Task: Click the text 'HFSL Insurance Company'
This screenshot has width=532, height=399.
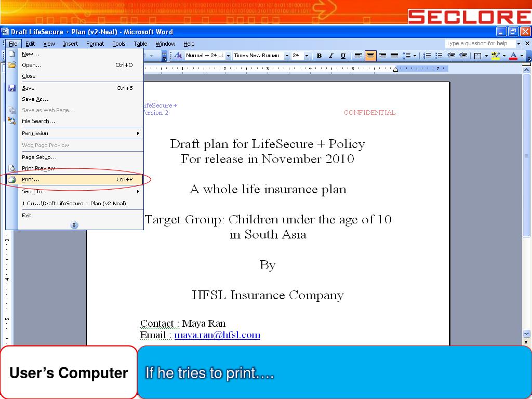Action: click(x=268, y=295)
